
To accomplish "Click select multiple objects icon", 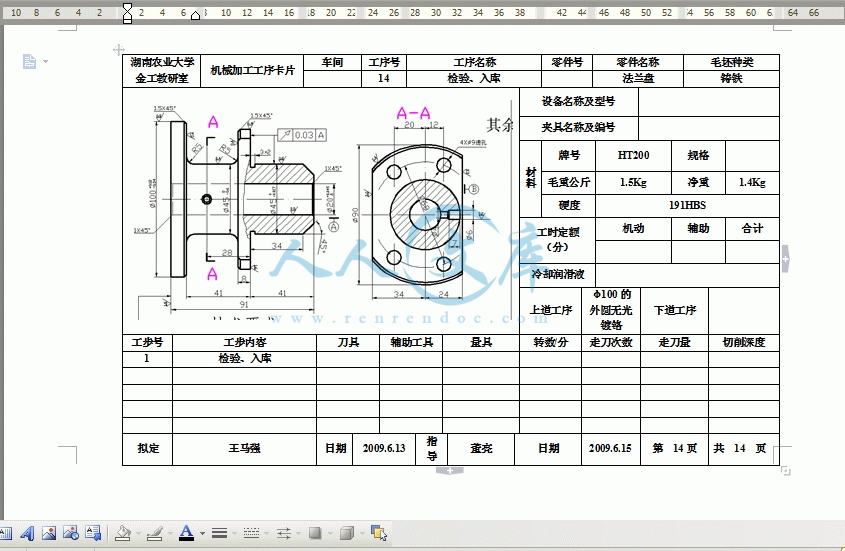I will pos(379,533).
